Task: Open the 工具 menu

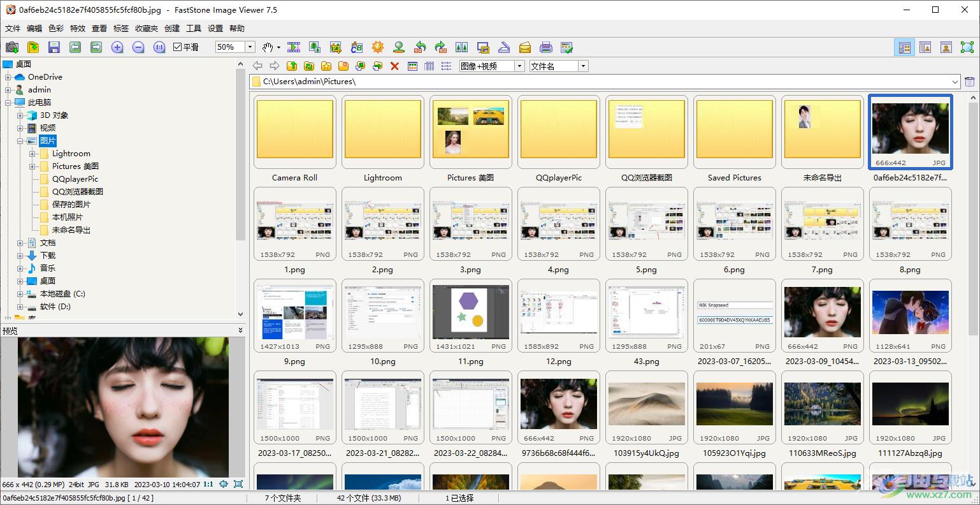Action: point(194,29)
